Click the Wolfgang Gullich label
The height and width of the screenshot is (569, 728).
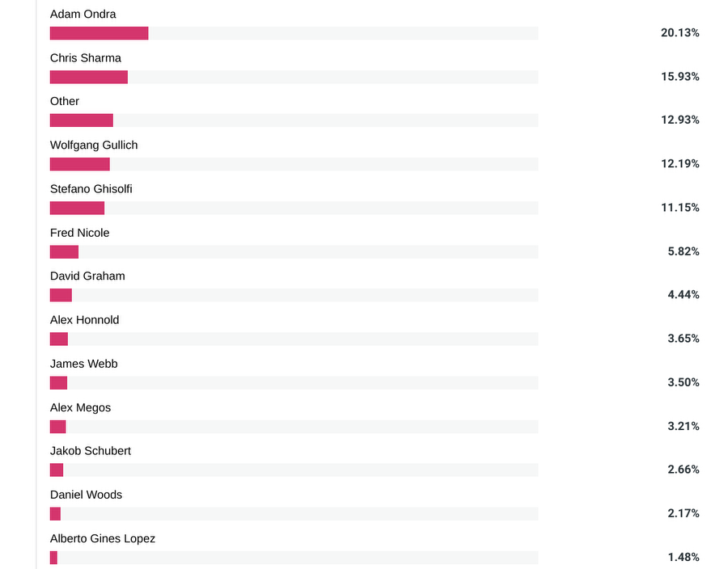[x=94, y=145]
